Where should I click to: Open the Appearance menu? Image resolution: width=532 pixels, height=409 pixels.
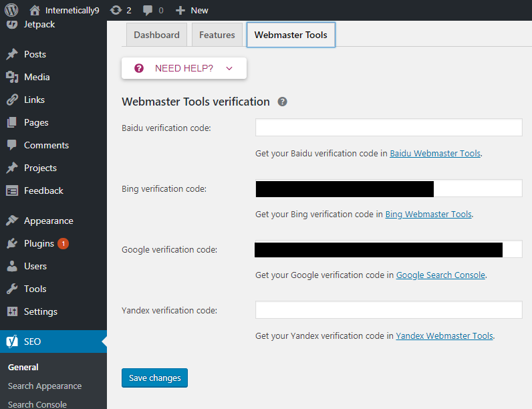[49, 221]
